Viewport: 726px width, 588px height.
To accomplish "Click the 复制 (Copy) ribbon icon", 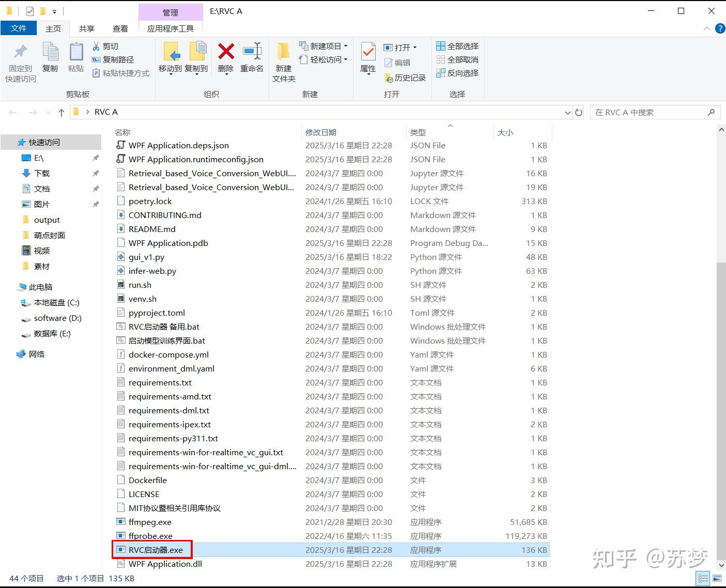I will (50, 57).
